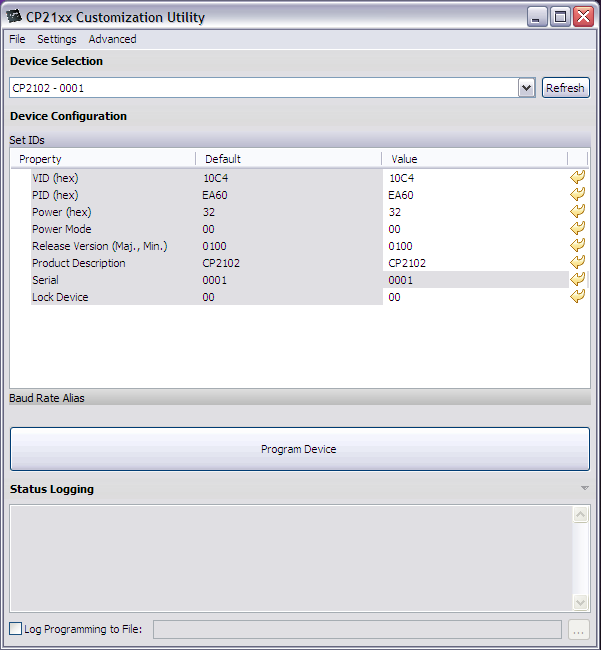This screenshot has height=650, width=601.
Task: Select the VID (hex) property row label
Action: 55,178
